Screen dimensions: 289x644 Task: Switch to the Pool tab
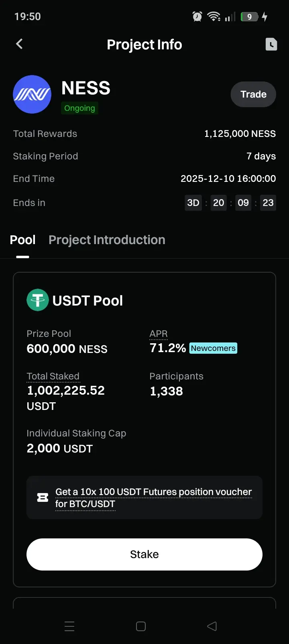22,240
